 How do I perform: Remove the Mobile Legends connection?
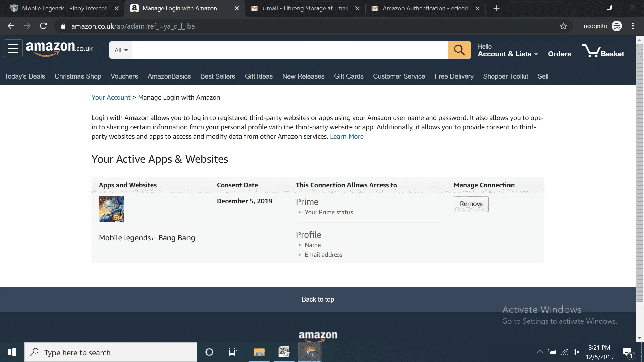(471, 204)
